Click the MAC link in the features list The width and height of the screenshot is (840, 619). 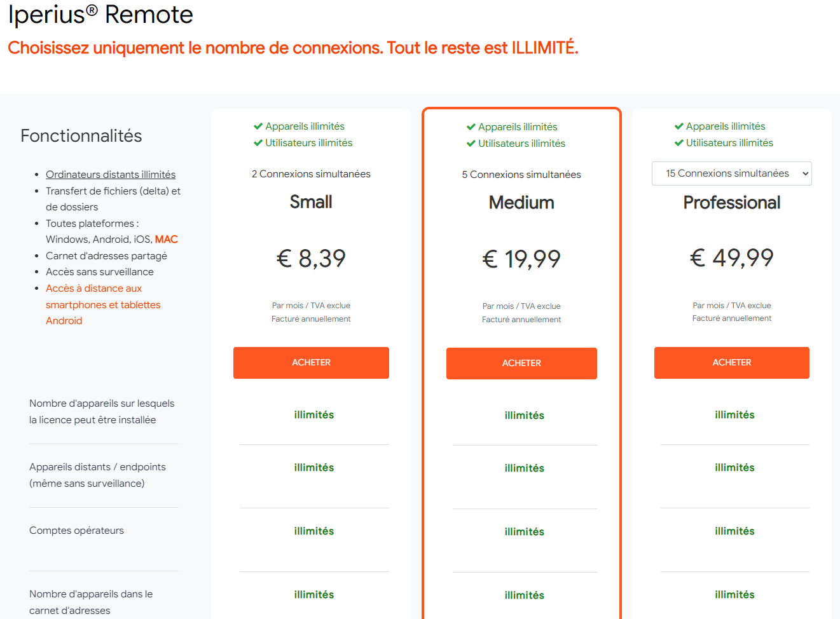[x=167, y=240]
